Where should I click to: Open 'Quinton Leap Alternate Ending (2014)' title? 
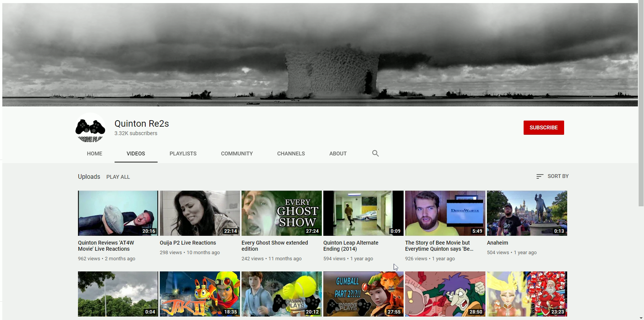(351, 246)
